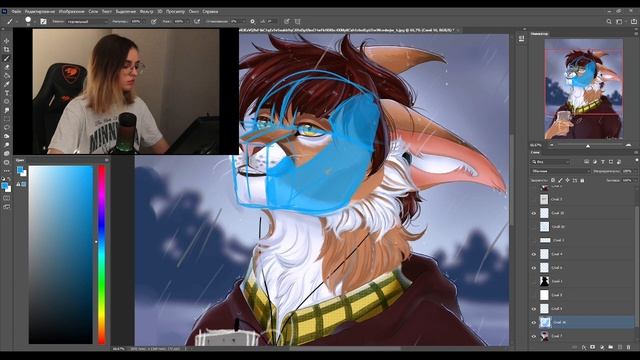Click the zoom-out mountain icon in Navigator
640x360 pixels.
(x=551, y=145)
